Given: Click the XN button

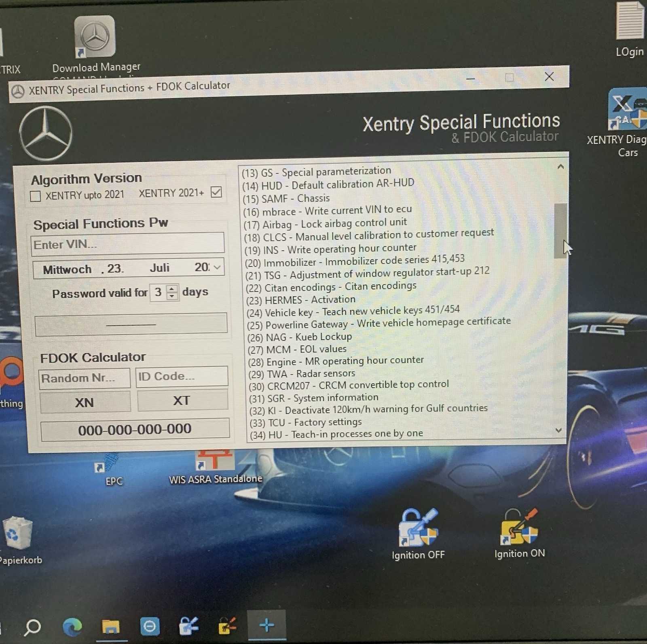Looking at the screenshot, I should [85, 402].
